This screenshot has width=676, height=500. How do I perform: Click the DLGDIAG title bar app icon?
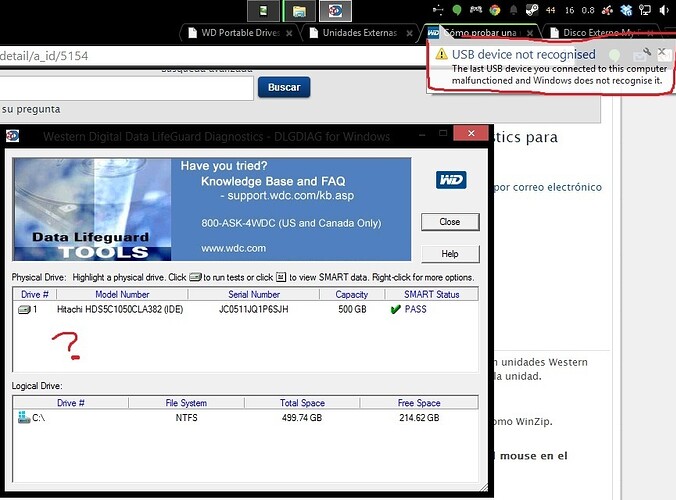click(x=12, y=136)
